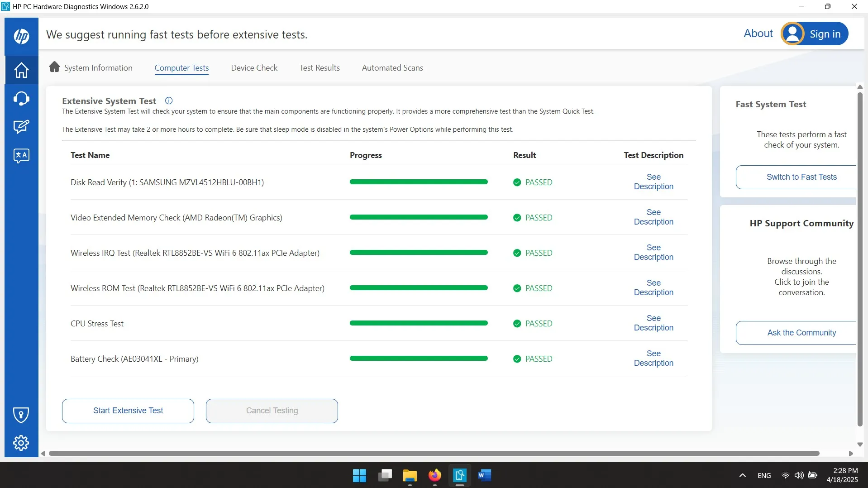Open the About link
Image resolution: width=868 pixels, height=488 pixels.
point(758,33)
